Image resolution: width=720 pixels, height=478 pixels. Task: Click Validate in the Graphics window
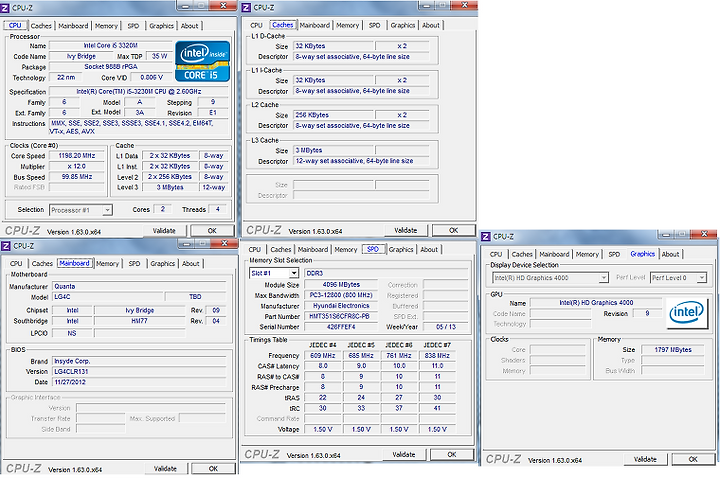coord(645,459)
